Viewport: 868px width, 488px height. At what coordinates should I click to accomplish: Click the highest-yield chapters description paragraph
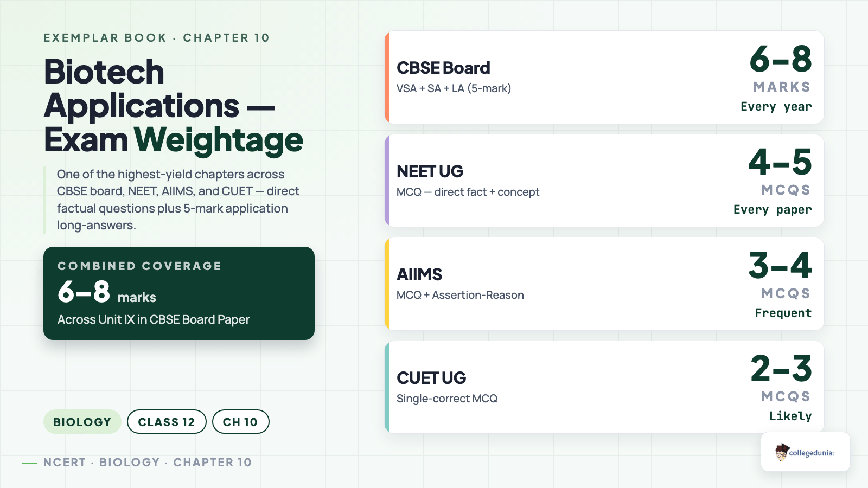pos(178,200)
